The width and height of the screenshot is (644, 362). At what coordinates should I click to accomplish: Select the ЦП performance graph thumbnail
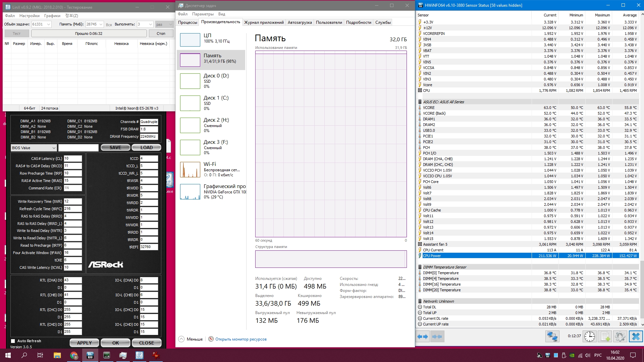[x=190, y=40]
